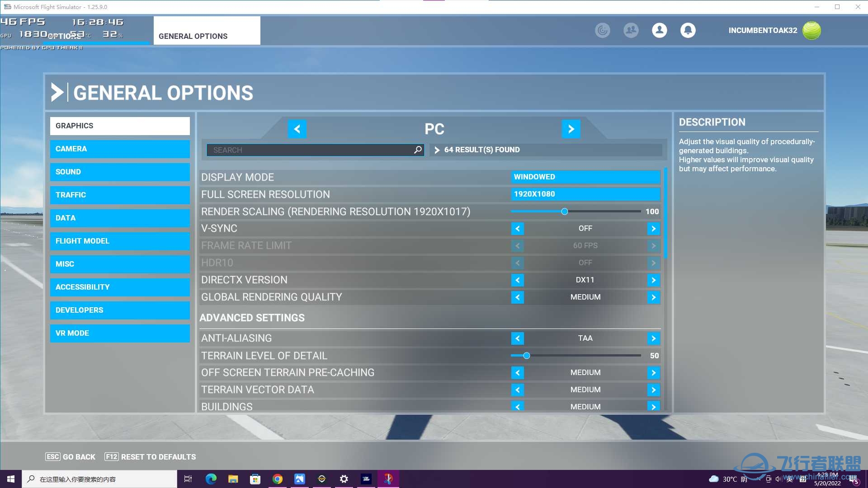868x488 pixels.
Task: Expand the 64 Result(s) Found row
Action: pos(546,150)
